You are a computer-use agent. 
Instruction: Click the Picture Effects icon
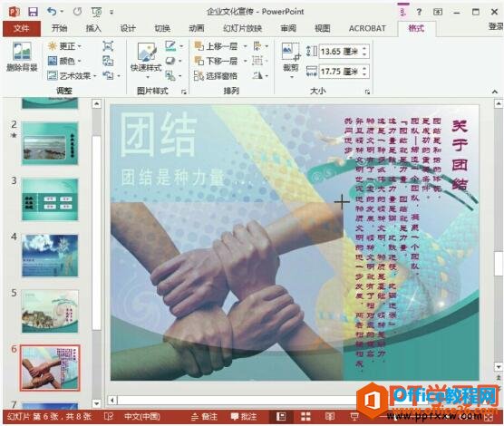click(x=170, y=61)
